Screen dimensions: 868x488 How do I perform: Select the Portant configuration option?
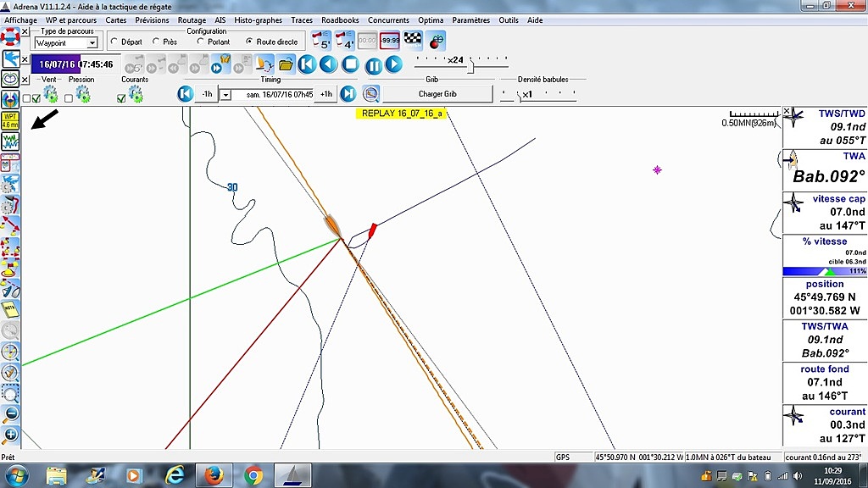click(x=200, y=42)
